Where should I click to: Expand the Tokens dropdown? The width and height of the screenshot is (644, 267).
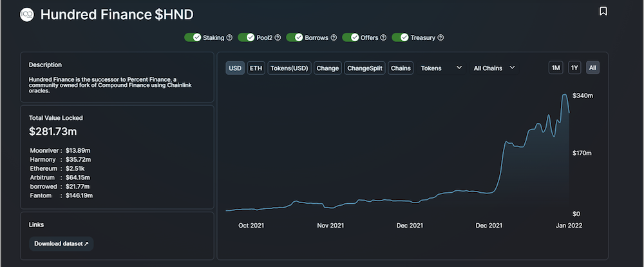[x=441, y=68]
